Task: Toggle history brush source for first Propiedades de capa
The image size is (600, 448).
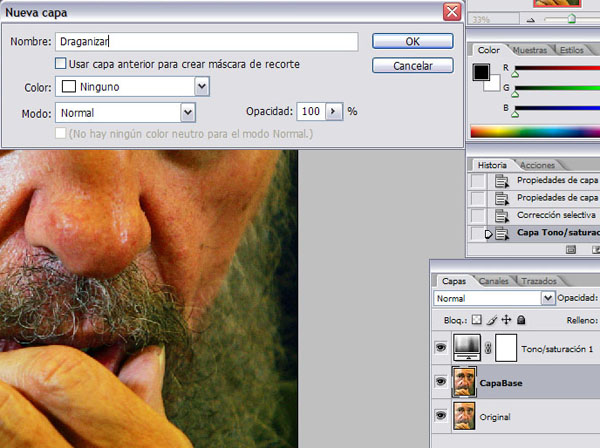Action: pos(478,181)
